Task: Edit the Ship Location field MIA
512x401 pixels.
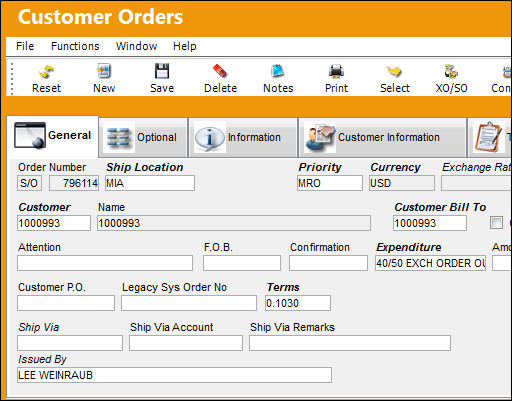Action: point(150,183)
